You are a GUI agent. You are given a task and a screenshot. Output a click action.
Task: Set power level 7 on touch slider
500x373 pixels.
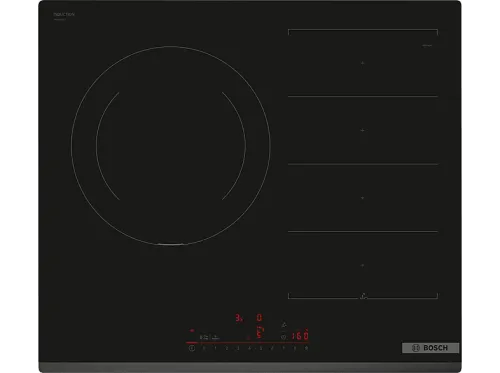point(283,348)
